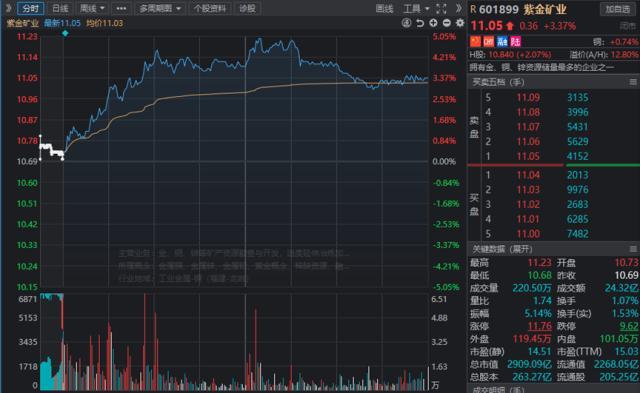Click the cyan diamond marker atop chart
The height and width of the screenshot is (393, 640).
pyautogui.click(x=65, y=33)
